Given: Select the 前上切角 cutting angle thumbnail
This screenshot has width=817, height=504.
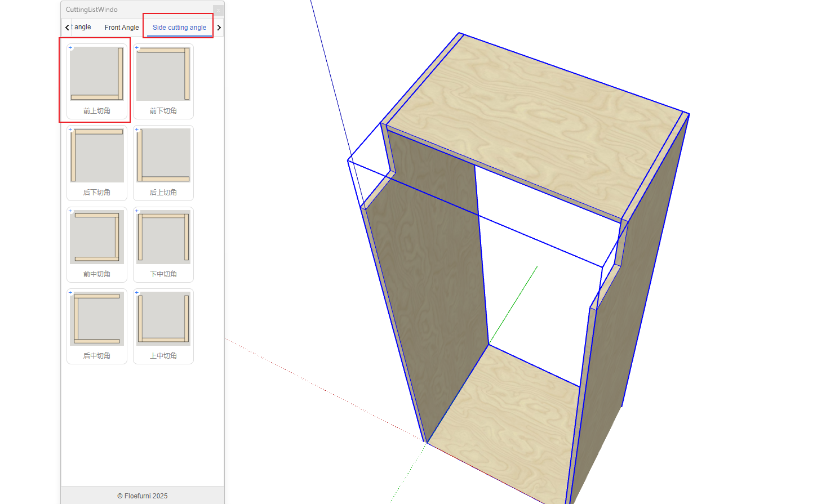Looking at the screenshot, I should [x=96, y=74].
